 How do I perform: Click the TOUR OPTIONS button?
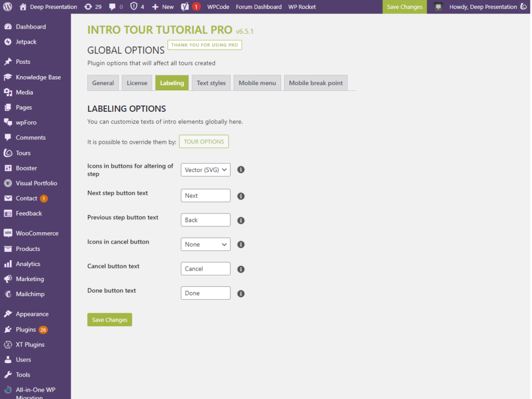click(204, 141)
